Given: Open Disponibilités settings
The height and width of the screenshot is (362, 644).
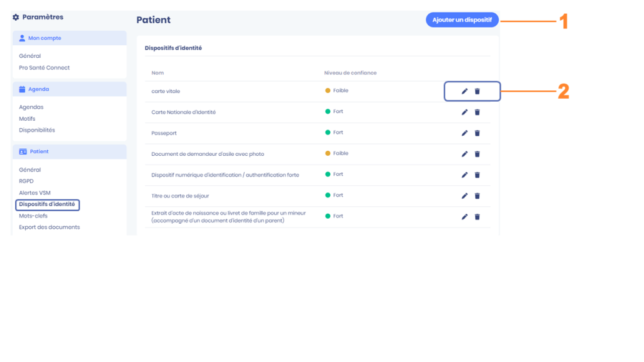Looking at the screenshot, I should [x=37, y=130].
